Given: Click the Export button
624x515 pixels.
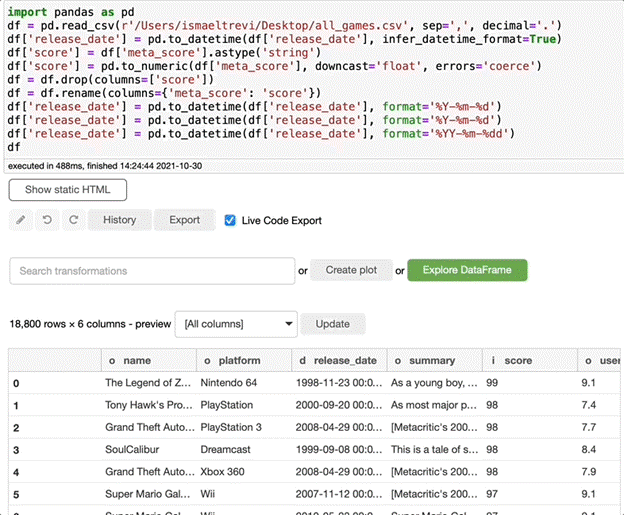Looking at the screenshot, I should point(184,220).
